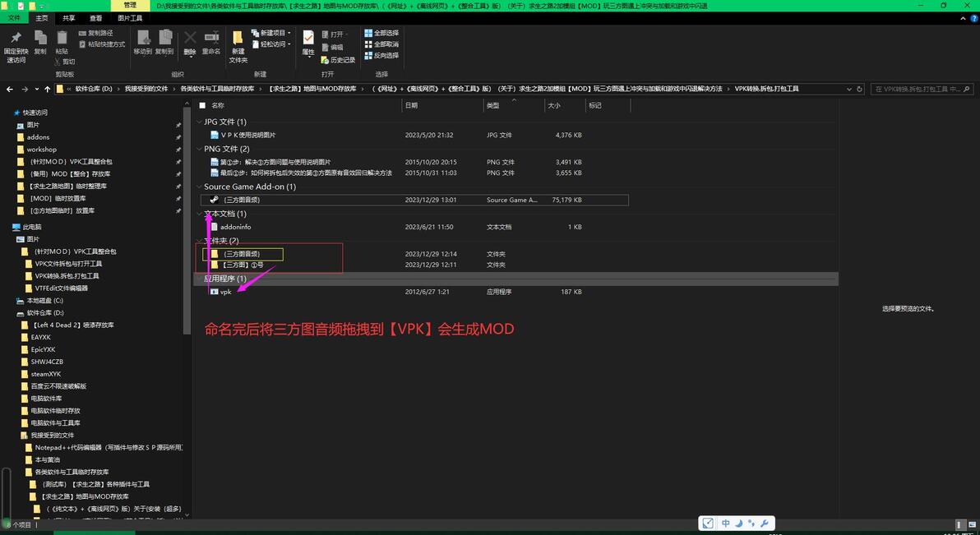This screenshot has width=980, height=535.
Task: Click the back navigation arrow
Action: pyautogui.click(x=9, y=90)
